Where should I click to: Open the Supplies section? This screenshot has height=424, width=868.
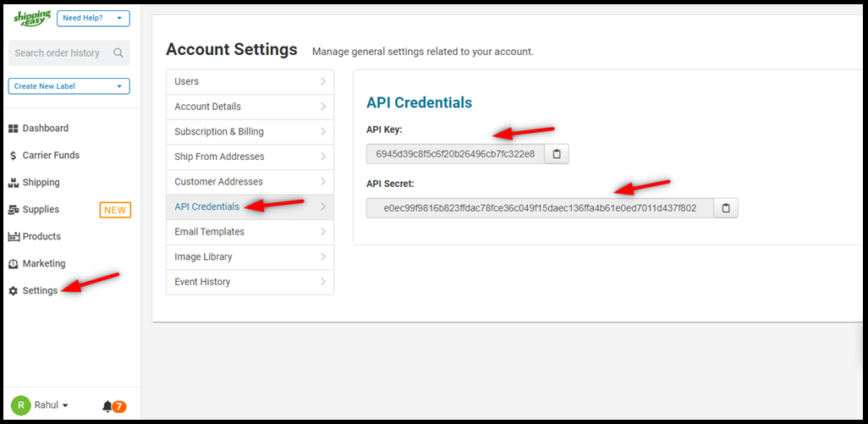pyautogui.click(x=41, y=210)
